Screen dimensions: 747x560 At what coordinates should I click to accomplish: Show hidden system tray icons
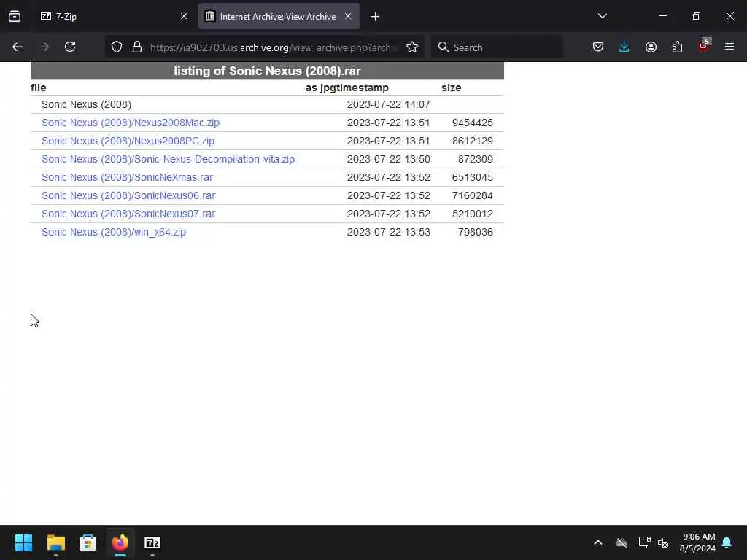[598, 542]
